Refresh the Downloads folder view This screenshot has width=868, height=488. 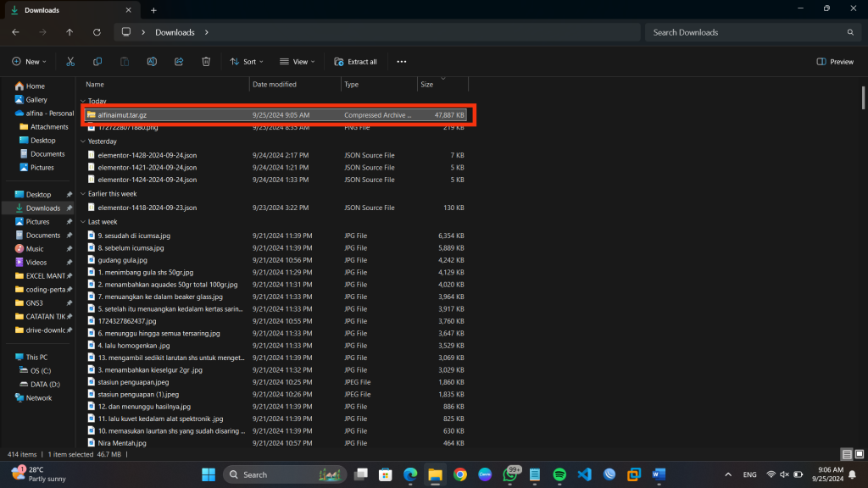pyautogui.click(x=97, y=32)
